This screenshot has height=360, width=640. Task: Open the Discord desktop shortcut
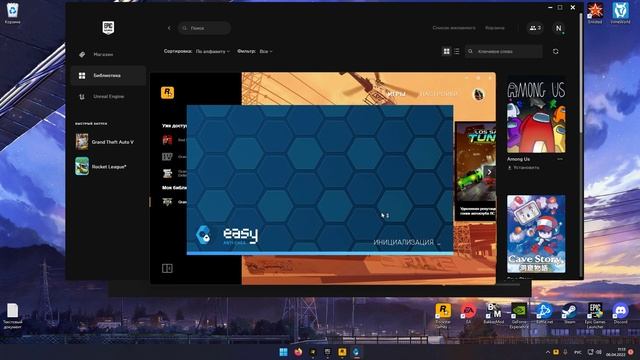pyautogui.click(x=620, y=313)
